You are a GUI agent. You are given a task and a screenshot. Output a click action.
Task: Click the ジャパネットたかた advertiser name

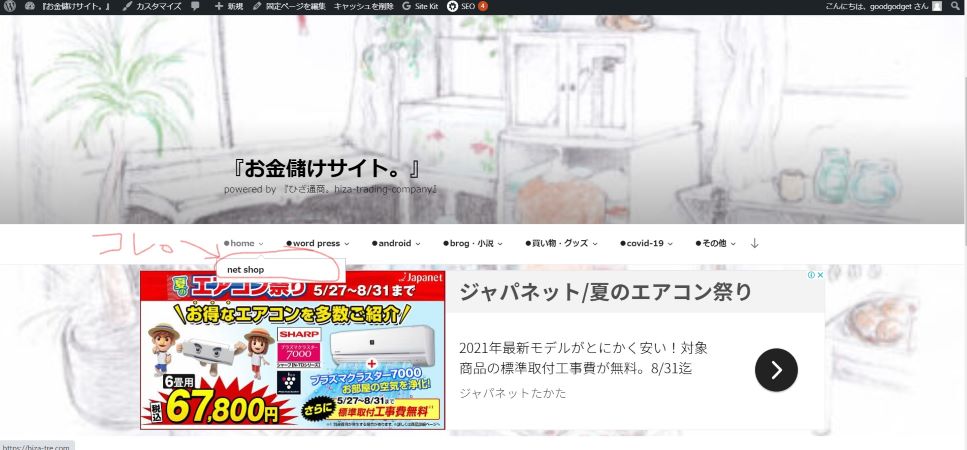tap(512, 393)
